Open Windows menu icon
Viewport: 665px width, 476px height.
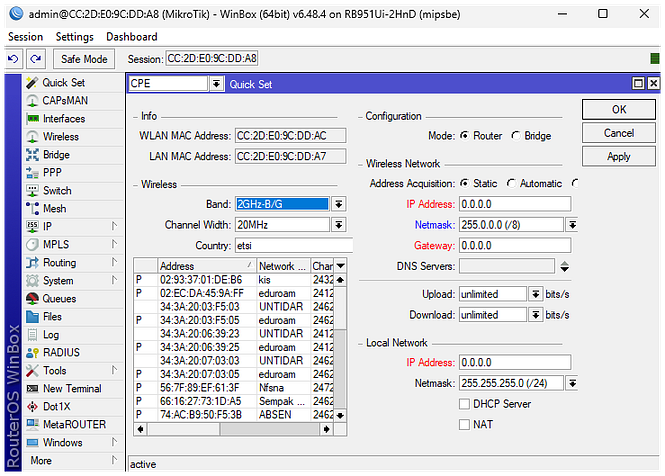pyautogui.click(x=32, y=442)
